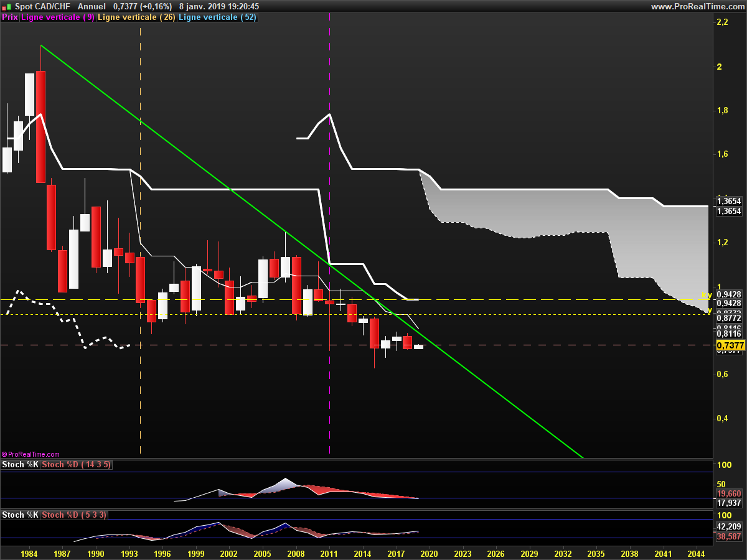The image size is (747, 560).
Task: Click the 1,8 level on the price axis
Action: pyautogui.click(x=722, y=111)
